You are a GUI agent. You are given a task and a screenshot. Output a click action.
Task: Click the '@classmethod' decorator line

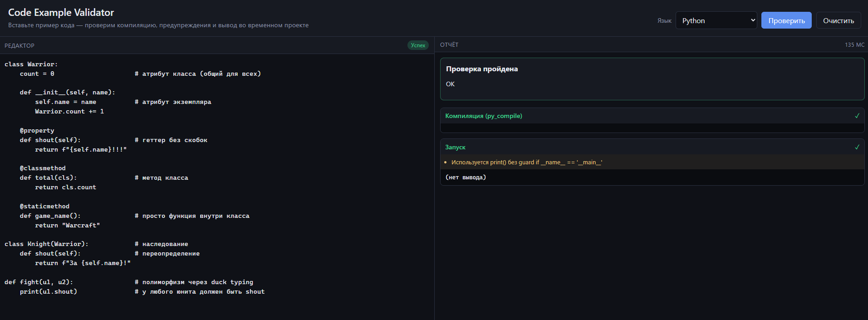pyautogui.click(x=43, y=168)
